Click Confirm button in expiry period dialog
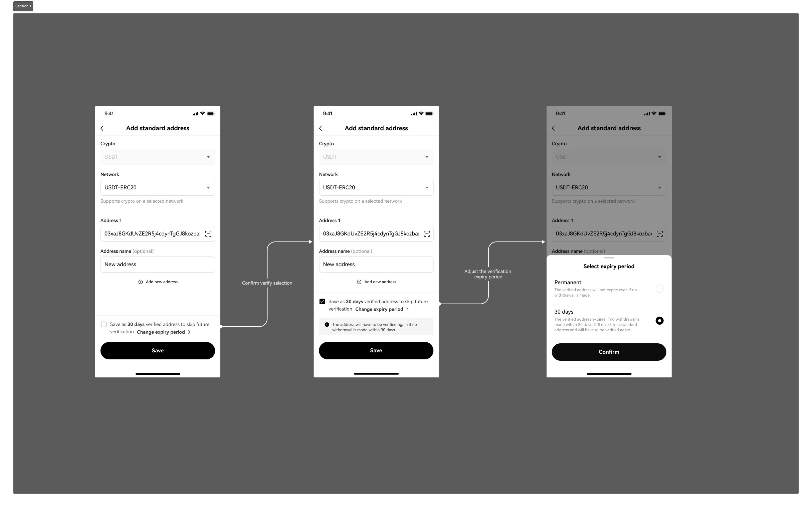812x507 pixels. [x=608, y=352]
